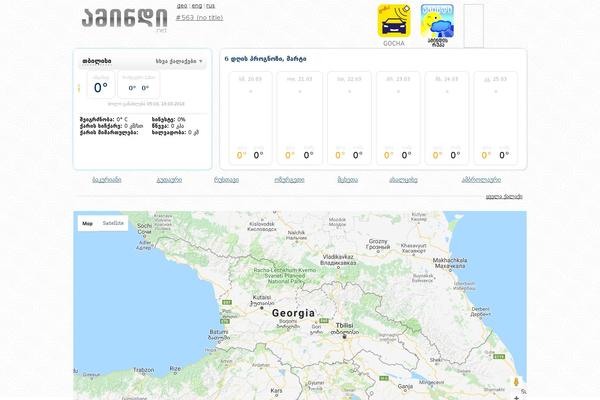The image size is (600, 400).
Task: Switch language to geo
Action: 182,6
